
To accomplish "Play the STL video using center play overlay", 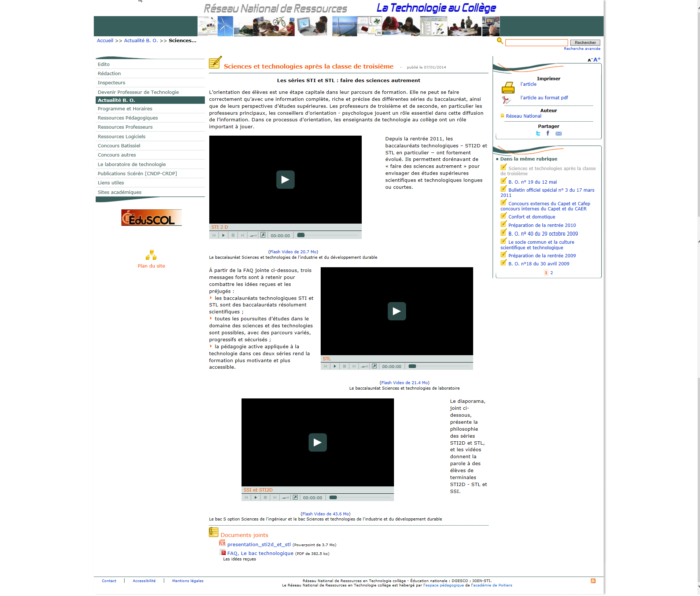I will [397, 311].
